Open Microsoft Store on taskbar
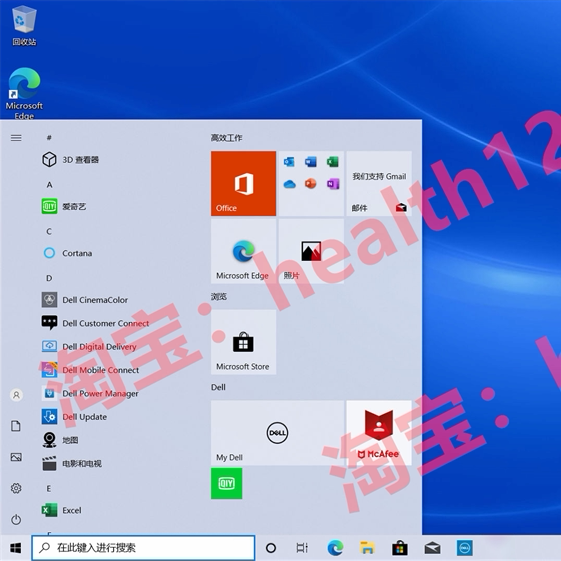 [400, 548]
